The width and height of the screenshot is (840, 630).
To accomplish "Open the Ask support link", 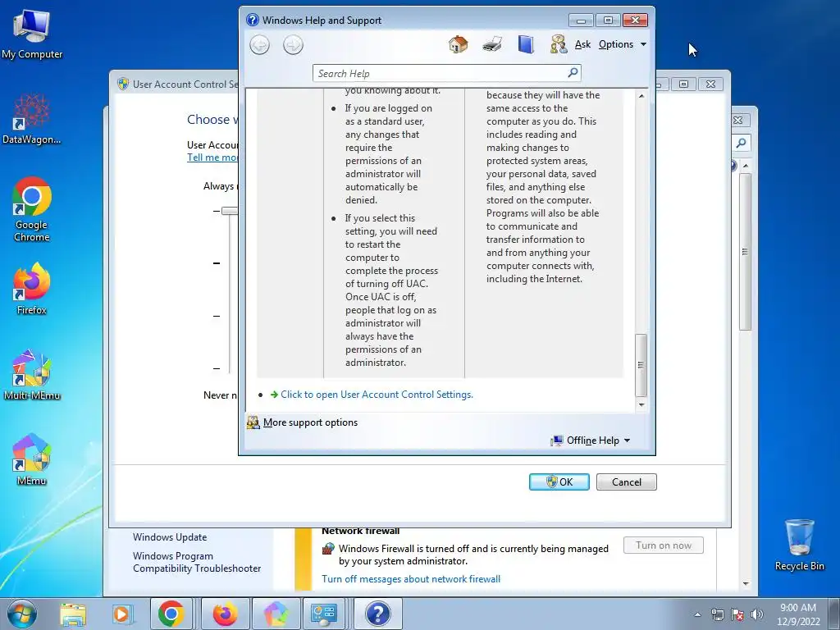I will [x=582, y=44].
